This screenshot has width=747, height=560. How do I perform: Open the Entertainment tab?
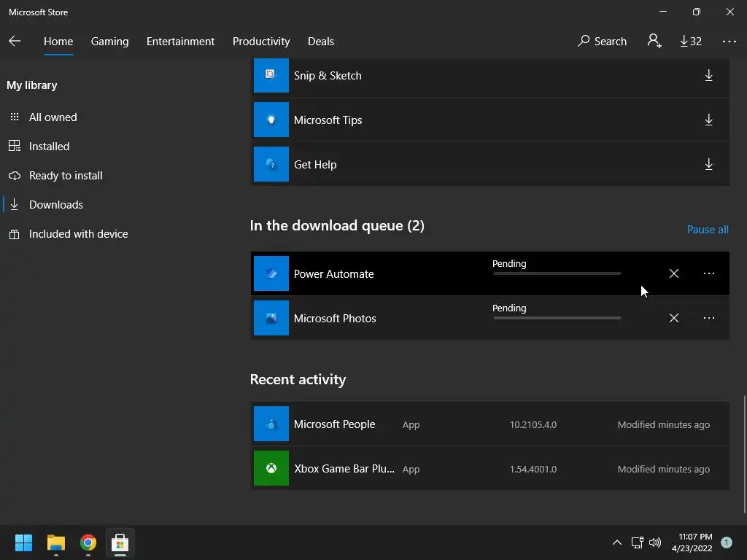coord(181,42)
